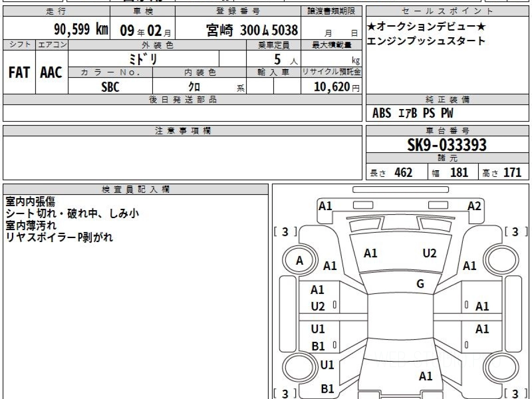532x399 pixels.
Task: Click the ABS エアB PS PW equipment line
Action: (x=412, y=113)
